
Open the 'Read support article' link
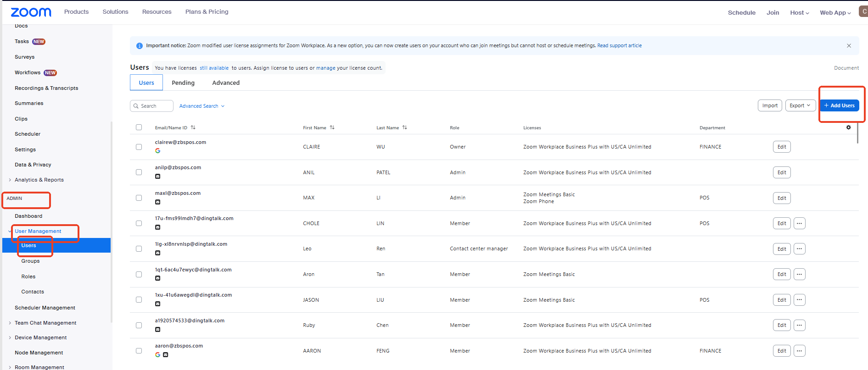619,46
